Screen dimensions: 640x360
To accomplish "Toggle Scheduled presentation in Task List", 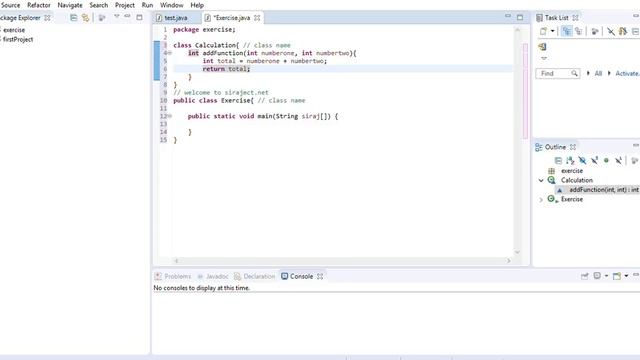I will (x=578, y=31).
